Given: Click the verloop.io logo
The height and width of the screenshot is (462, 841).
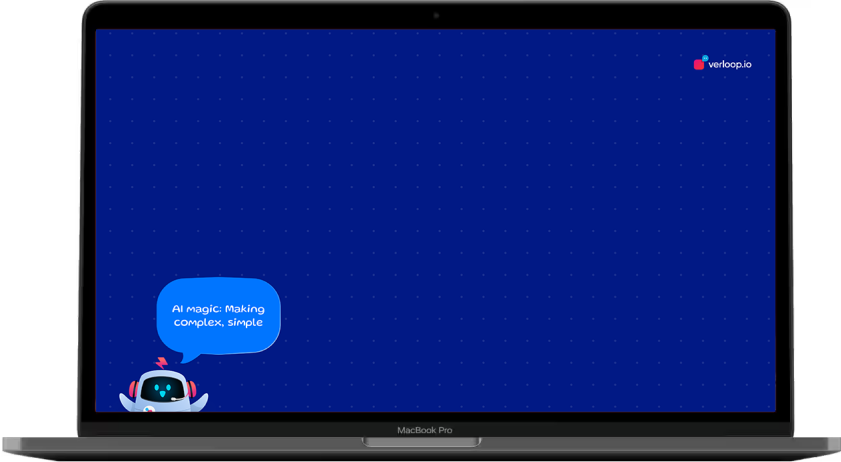Looking at the screenshot, I should point(722,63).
